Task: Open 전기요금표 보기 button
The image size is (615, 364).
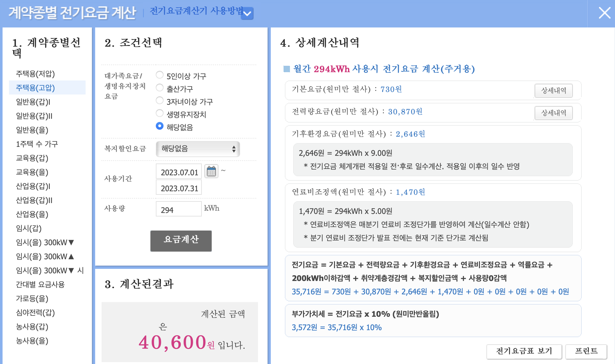Action: tap(524, 351)
